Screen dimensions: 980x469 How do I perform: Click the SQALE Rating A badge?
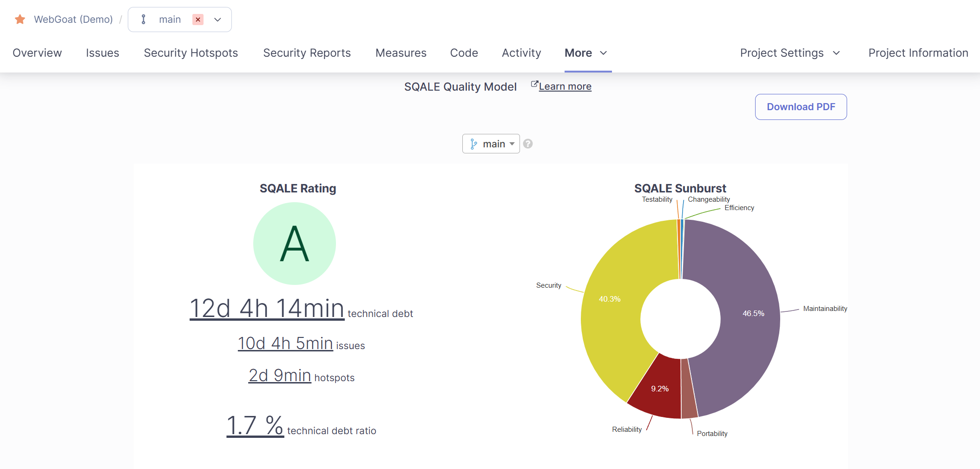pyautogui.click(x=295, y=244)
